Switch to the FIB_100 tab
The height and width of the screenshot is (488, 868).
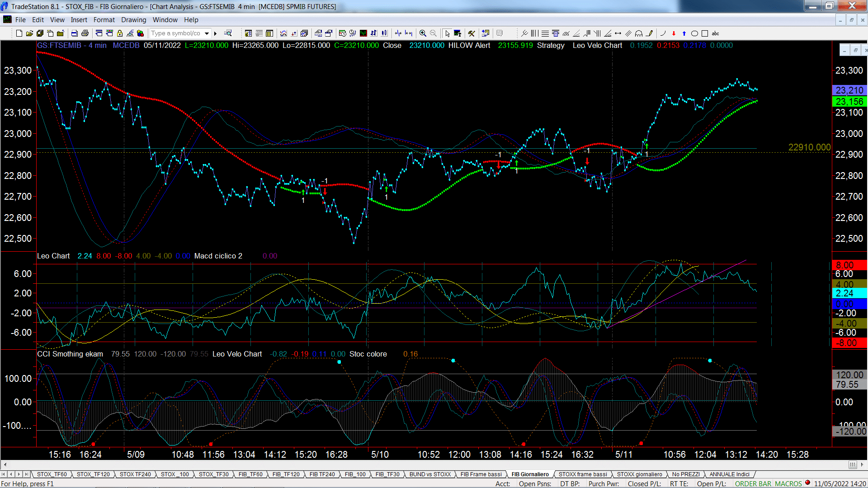(x=355, y=474)
